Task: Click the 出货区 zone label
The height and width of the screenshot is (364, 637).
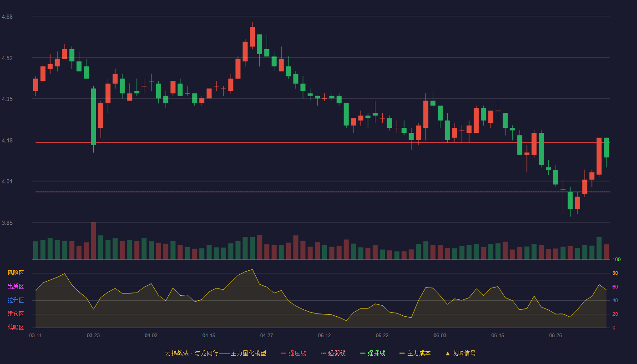Action: click(x=15, y=287)
